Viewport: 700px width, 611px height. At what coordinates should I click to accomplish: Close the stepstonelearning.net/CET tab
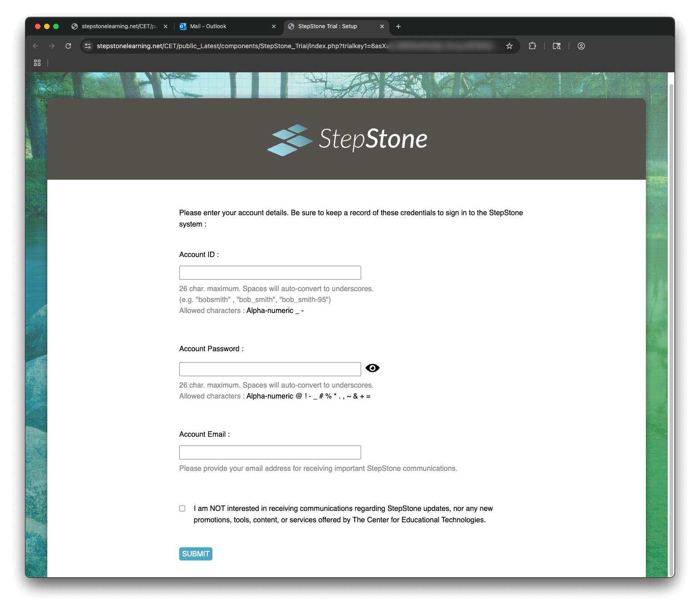point(166,26)
